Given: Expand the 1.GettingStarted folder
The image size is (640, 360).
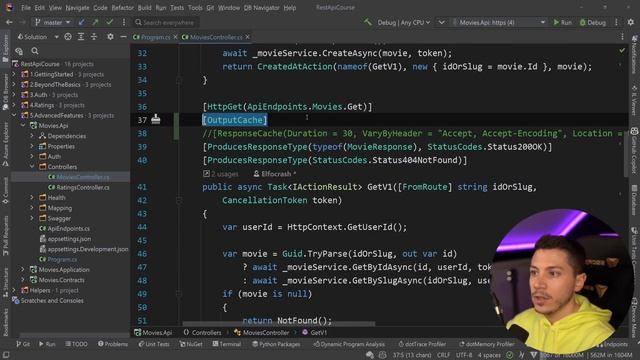Looking at the screenshot, I should [x=14, y=74].
